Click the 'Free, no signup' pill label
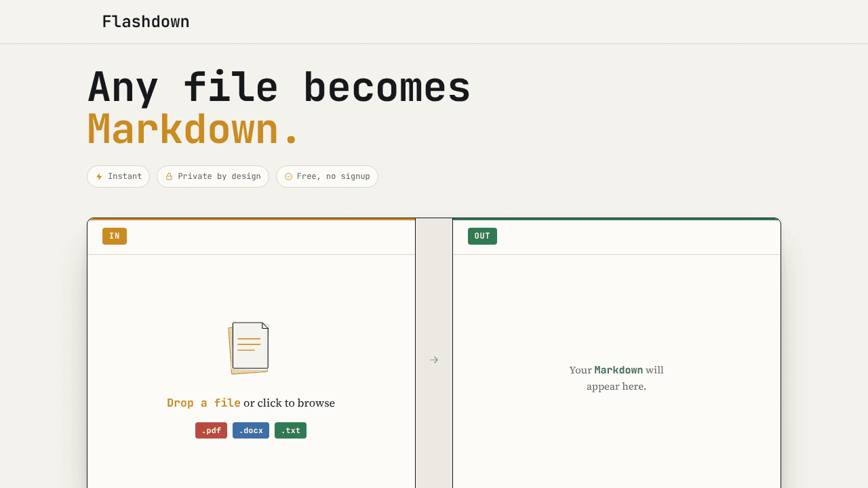868x488 pixels. pos(333,176)
